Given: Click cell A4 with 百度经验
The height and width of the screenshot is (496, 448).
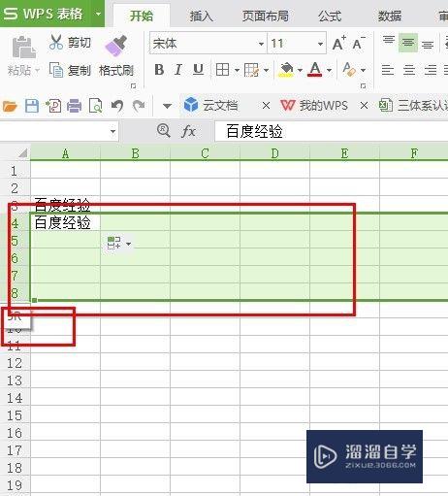Looking at the screenshot, I should (65, 223).
